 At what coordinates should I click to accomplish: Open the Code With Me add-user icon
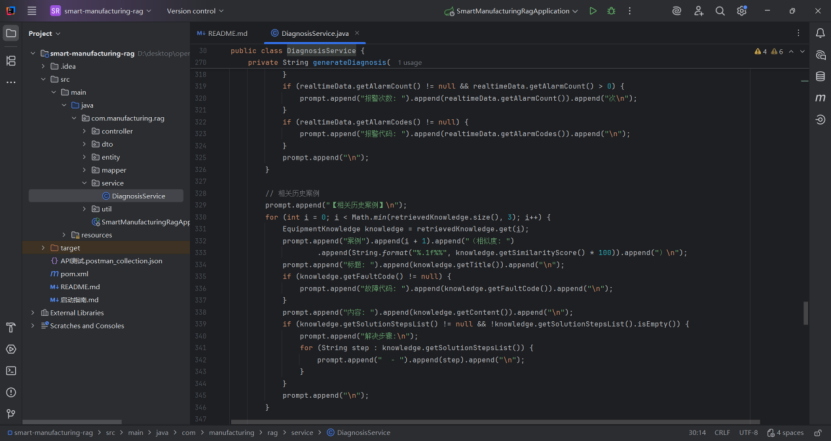coord(699,11)
